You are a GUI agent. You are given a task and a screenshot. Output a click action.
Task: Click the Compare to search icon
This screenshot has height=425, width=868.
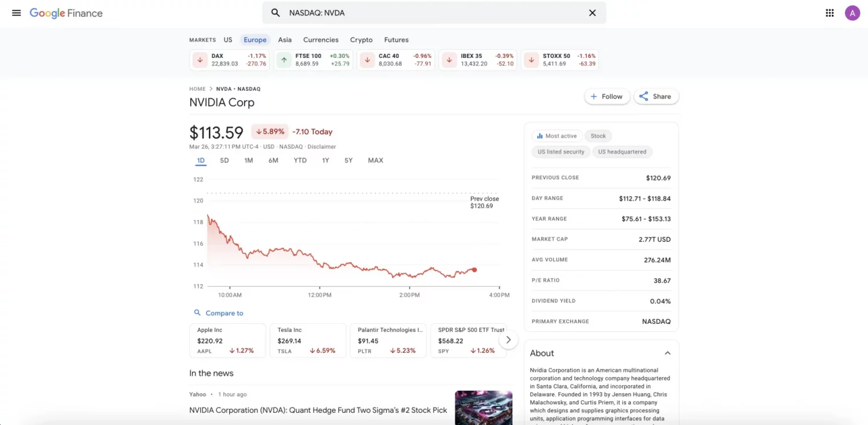click(197, 313)
